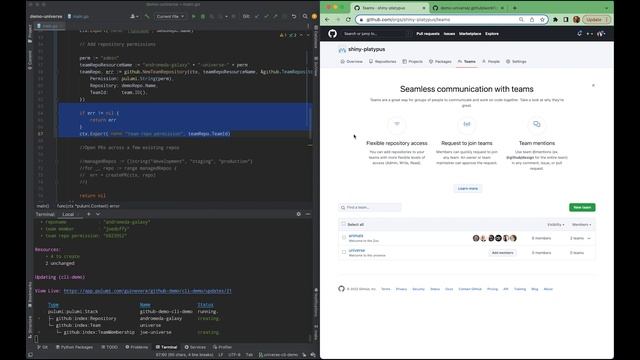Click Marketplace in the GitHub header
Viewport: 640px width, 360px height.
click(x=470, y=33)
